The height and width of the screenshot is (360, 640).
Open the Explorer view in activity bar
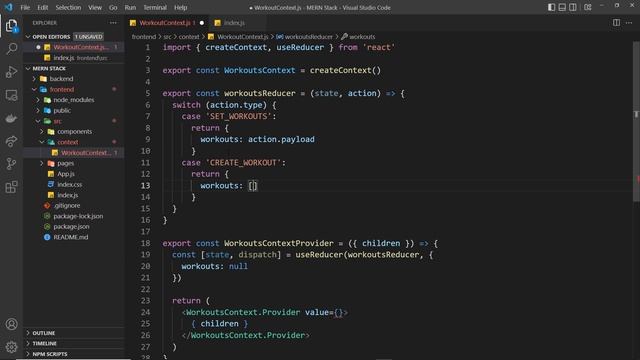click(x=11, y=26)
